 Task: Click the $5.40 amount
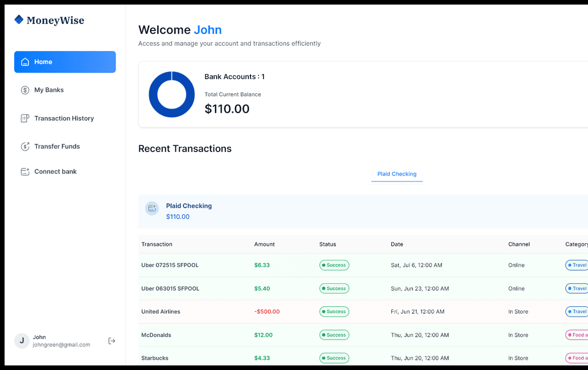262,289
